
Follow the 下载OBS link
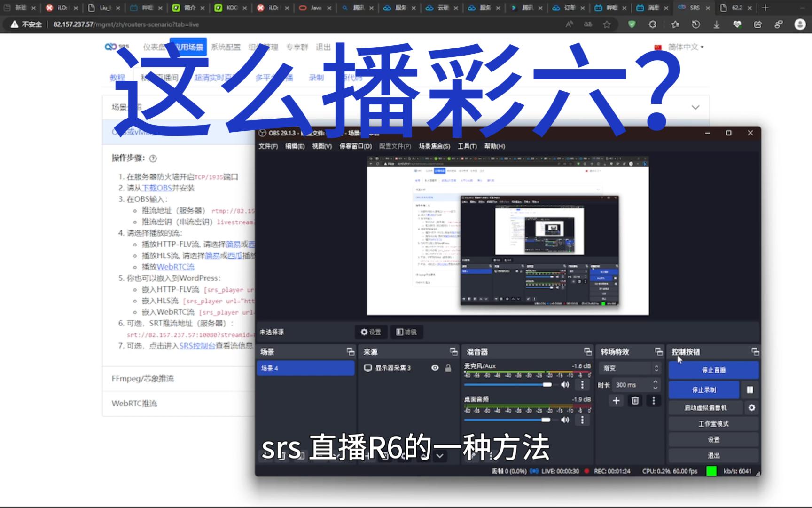pyautogui.click(x=157, y=188)
